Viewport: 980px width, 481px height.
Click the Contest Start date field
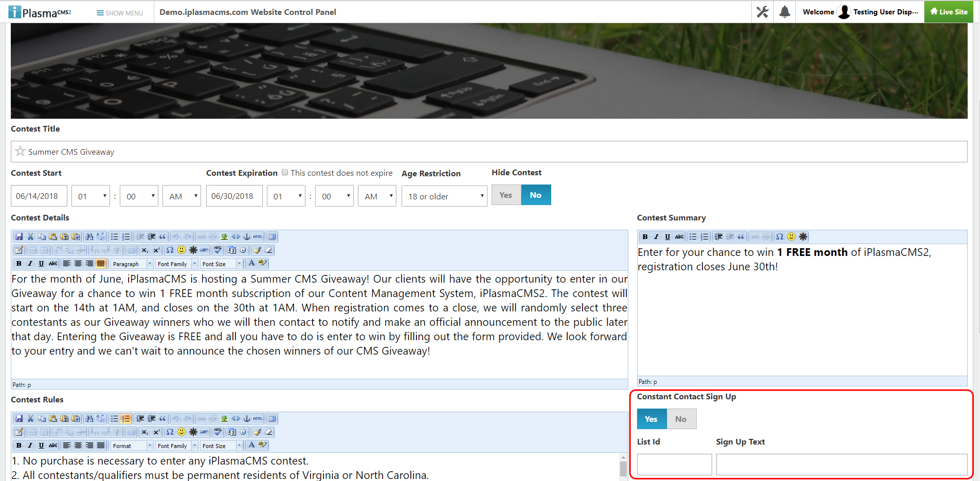[x=39, y=196]
